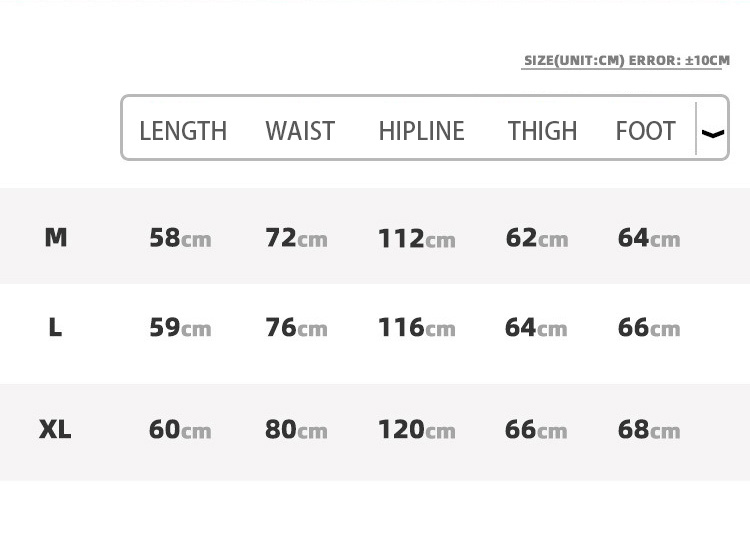Choose the L size row label
Screen dimensions: 750x543
tap(55, 328)
